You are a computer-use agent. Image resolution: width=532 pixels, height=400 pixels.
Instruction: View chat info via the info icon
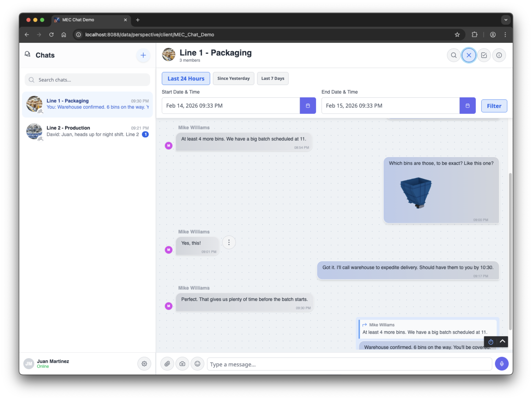click(499, 55)
